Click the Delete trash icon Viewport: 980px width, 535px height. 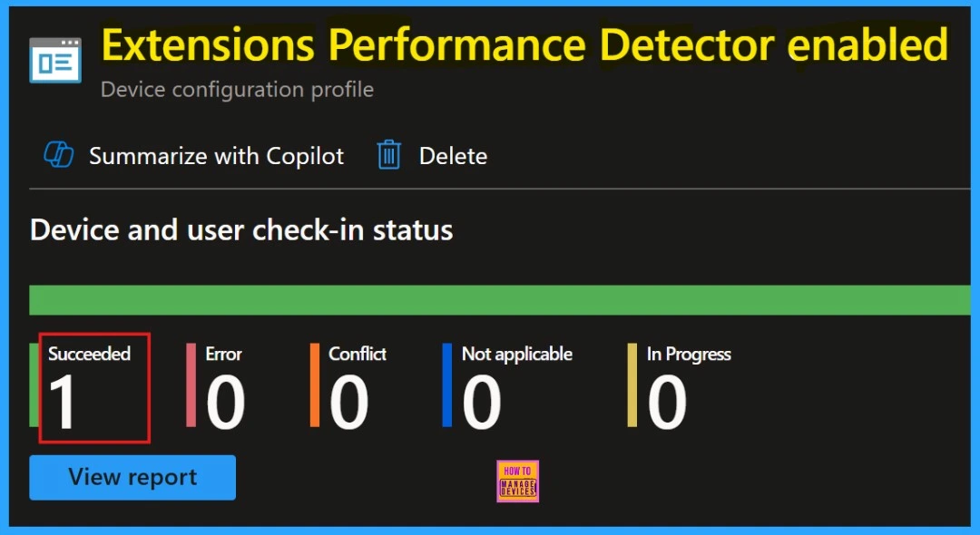388,154
